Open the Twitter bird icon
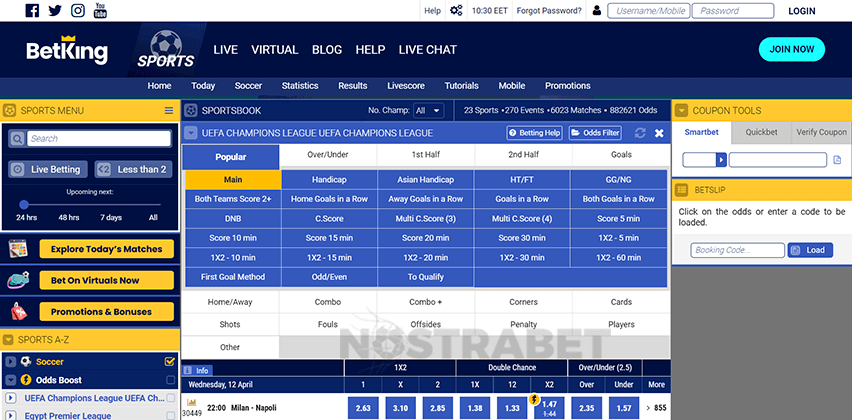This screenshot has height=420, width=852. (55, 10)
